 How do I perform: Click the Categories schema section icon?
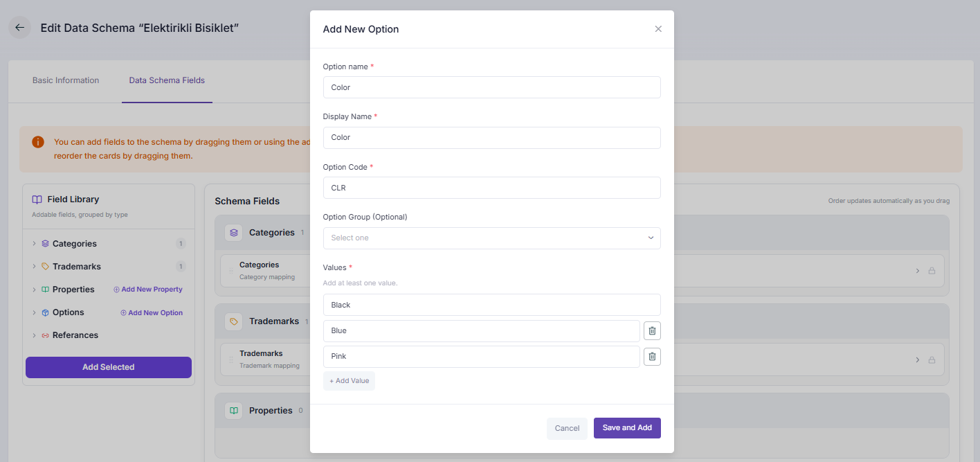(234, 233)
